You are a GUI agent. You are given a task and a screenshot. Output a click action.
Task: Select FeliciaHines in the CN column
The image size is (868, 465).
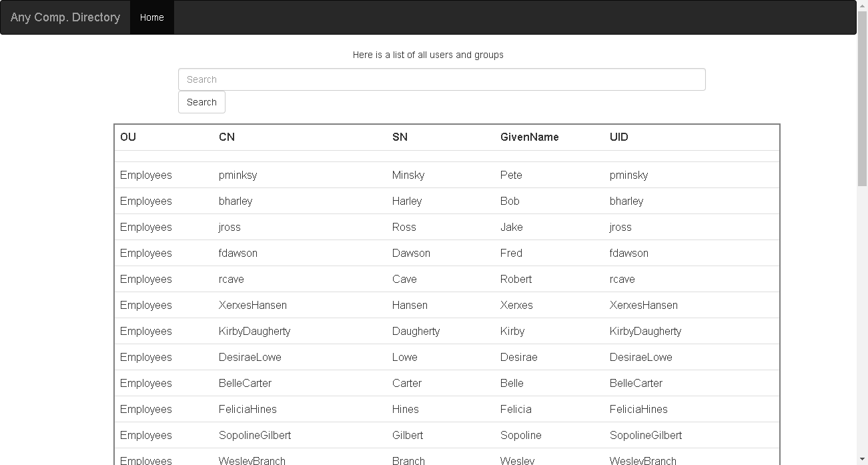coord(248,409)
